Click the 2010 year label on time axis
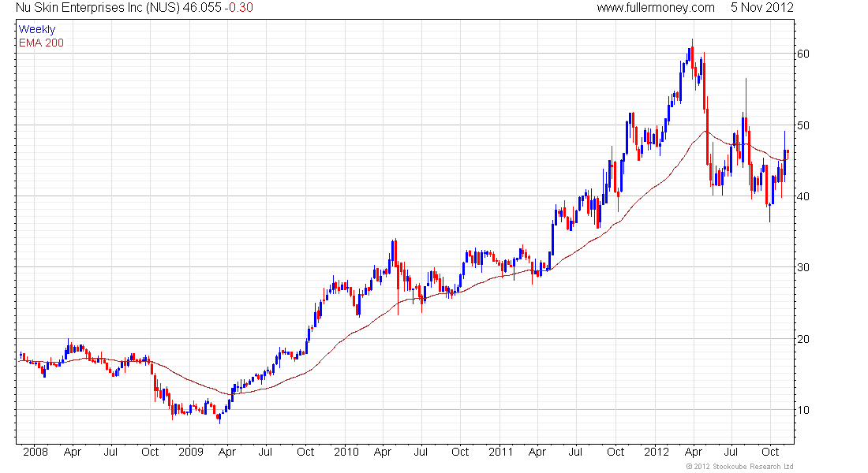 (x=346, y=452)
